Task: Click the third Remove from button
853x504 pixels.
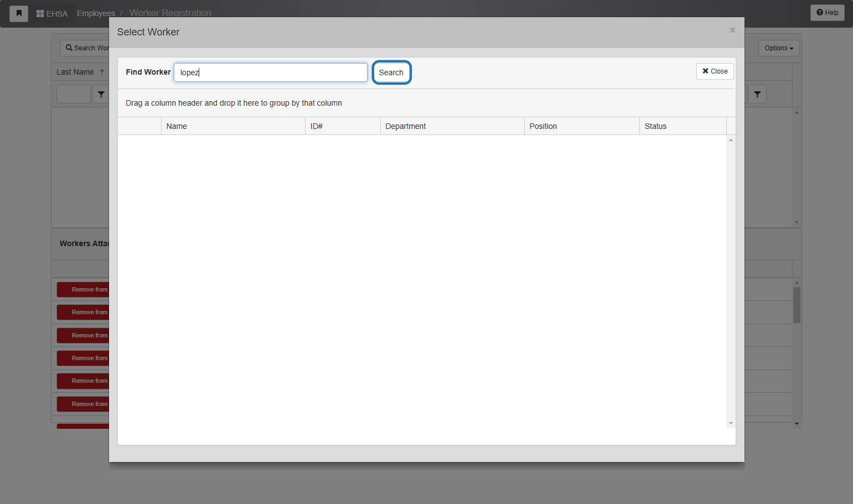Action: point(83,335)
